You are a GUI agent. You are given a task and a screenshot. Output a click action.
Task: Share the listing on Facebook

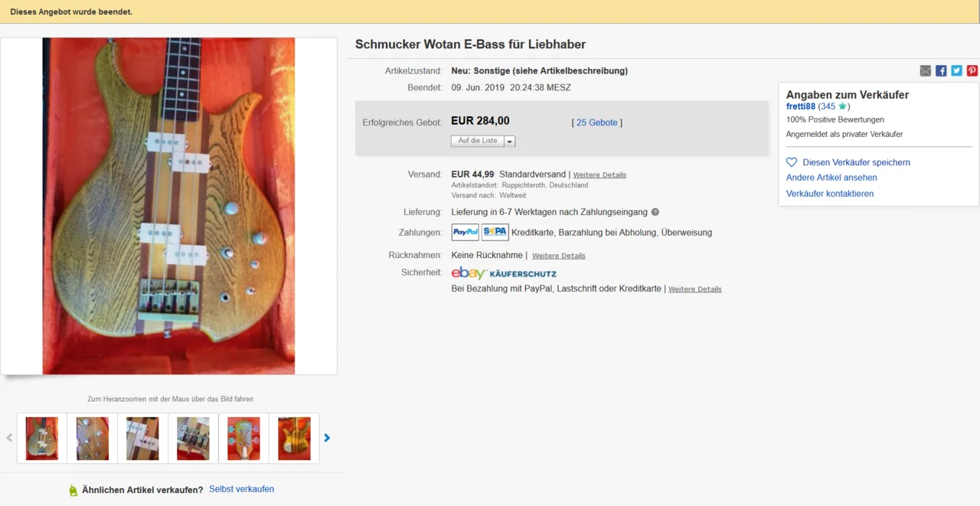[x=941, y=71]
